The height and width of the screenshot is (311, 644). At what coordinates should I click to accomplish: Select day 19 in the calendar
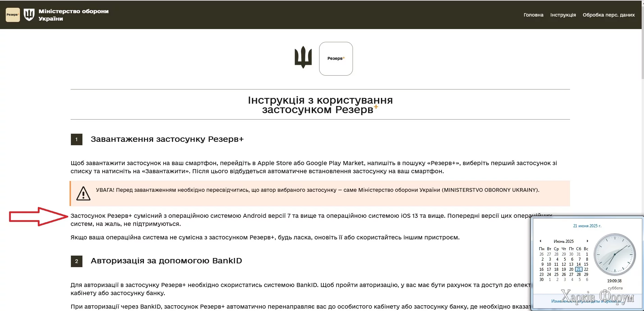tap(564, 269)
